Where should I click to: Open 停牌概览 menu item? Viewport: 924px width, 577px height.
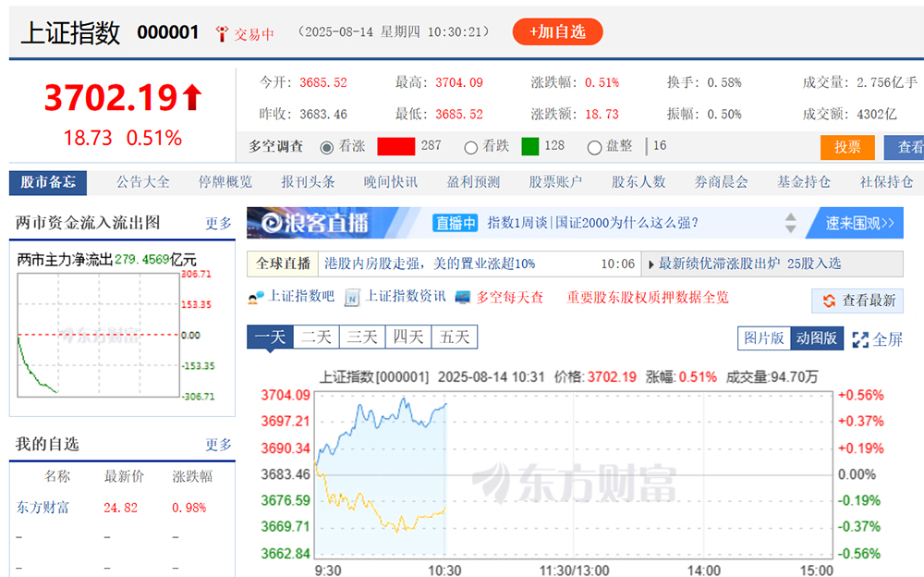pyautogui.click(x=225, y=182)
